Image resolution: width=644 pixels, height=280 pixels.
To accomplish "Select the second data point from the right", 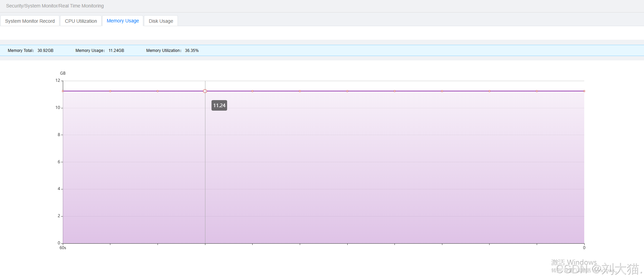I will point(537,91).
